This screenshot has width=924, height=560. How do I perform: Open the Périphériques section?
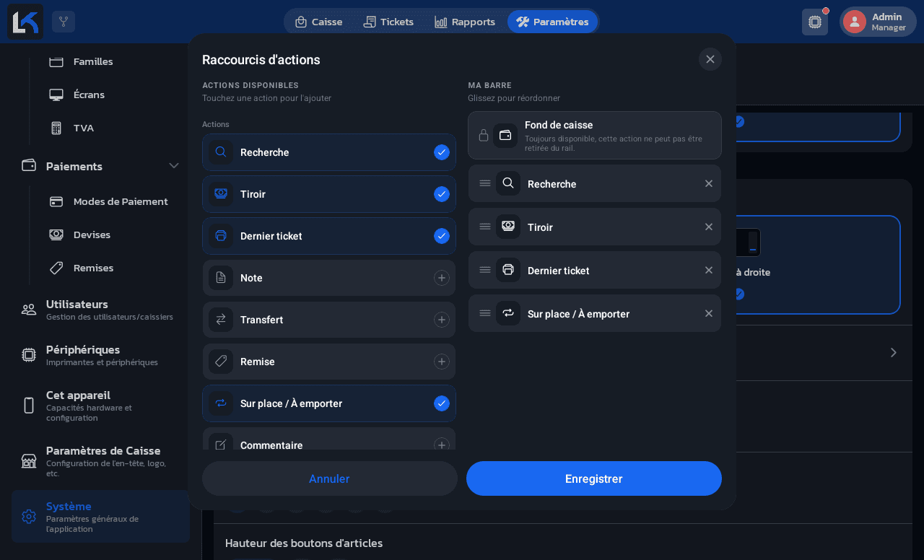100,355
